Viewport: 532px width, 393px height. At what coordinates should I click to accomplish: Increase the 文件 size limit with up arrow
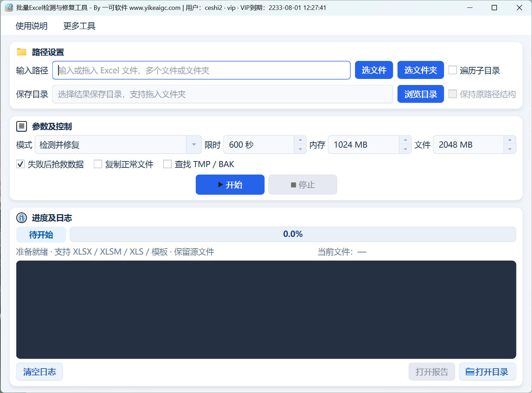pyautogui.click(x=510, y=140)
